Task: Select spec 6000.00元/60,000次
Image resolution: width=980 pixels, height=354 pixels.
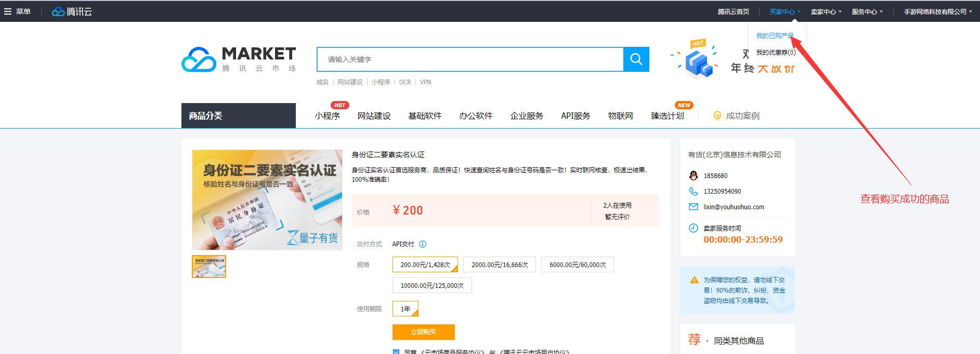Action: [578, 264]
